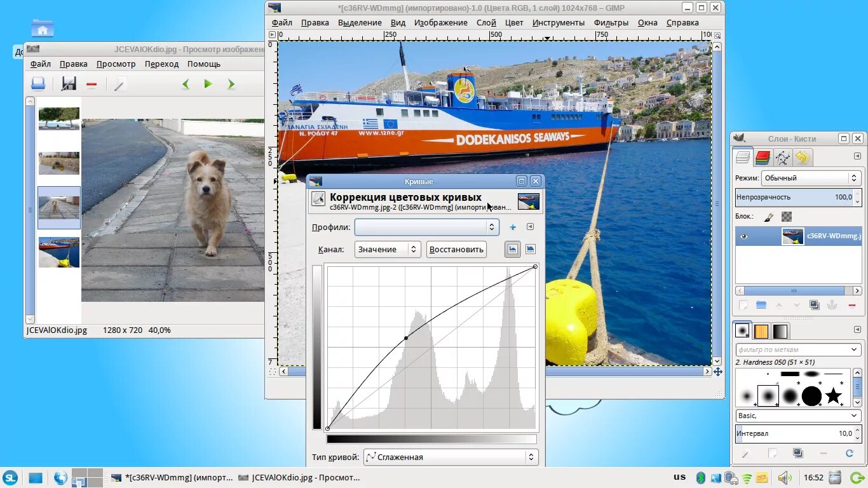This screenshot has height=488, width=868.
Task: Click the red delete icon in image viewer
Action: coord(92,84)
